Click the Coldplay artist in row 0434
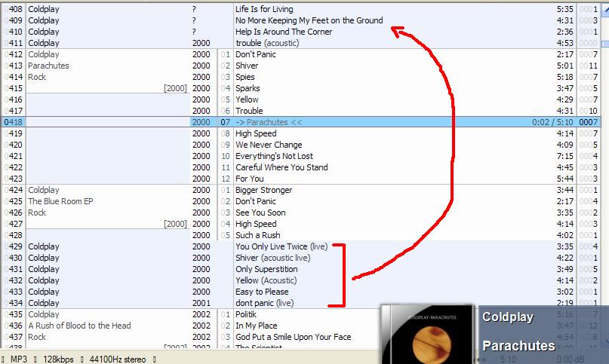 (x=44, y=303)
